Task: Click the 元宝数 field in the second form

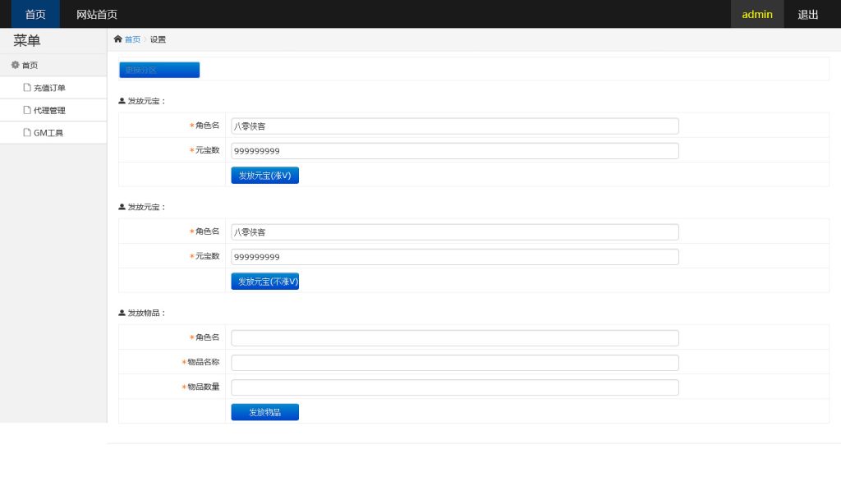Action: (454, 257)
